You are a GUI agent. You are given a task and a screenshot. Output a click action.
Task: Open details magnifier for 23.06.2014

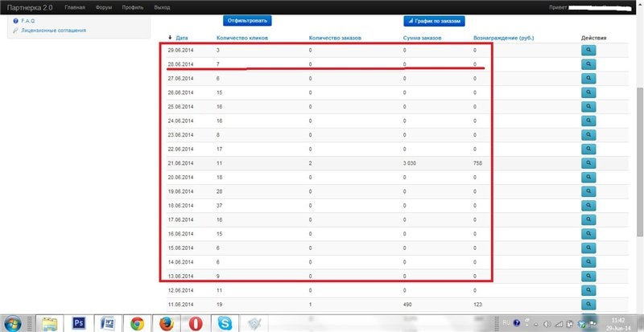pos(588,135)
